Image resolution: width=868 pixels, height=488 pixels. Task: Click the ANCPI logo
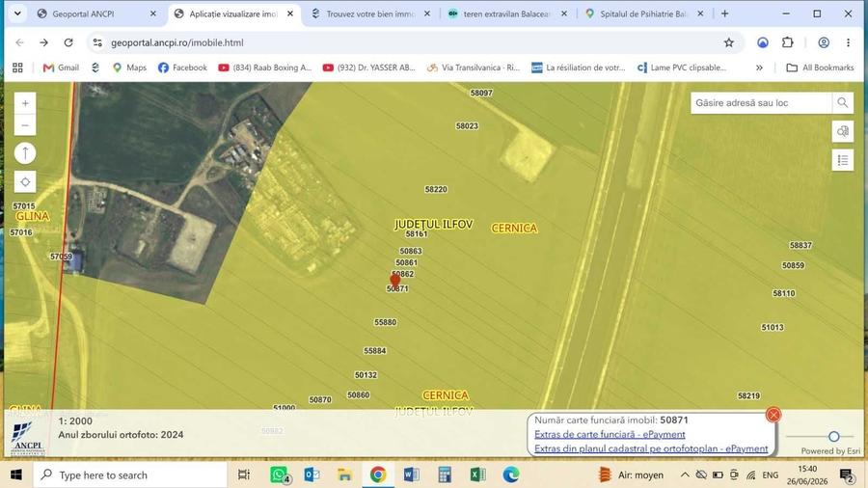[x=27, y=438]
